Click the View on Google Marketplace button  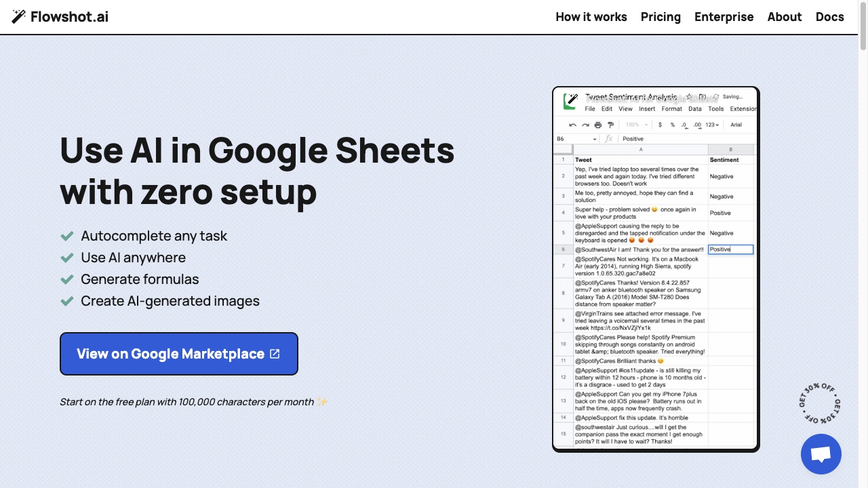coord(179,354)
